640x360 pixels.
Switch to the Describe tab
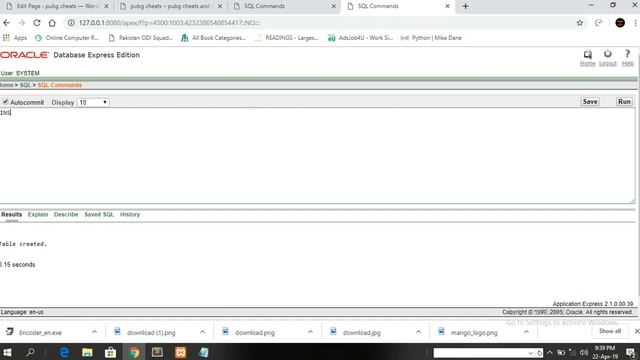tap(66, 214)
